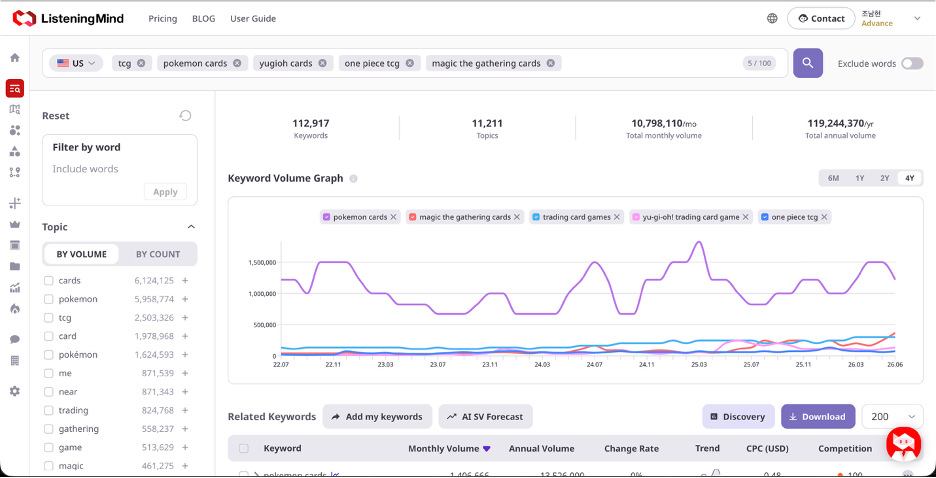Uncheck 'magic the gathering cards' graph legend
936x478 pixels.
[x=412, y=217]
